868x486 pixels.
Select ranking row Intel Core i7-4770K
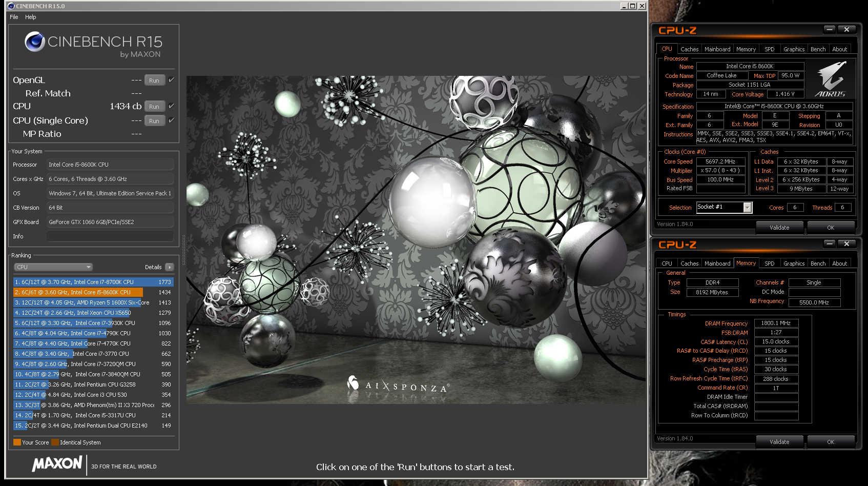pyautogui.click(x=93, y=343)
